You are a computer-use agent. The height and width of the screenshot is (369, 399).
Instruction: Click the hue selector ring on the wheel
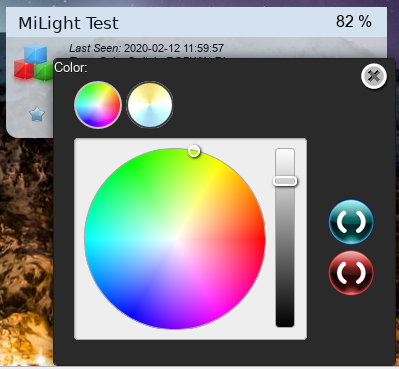click(x=194, y=151)
